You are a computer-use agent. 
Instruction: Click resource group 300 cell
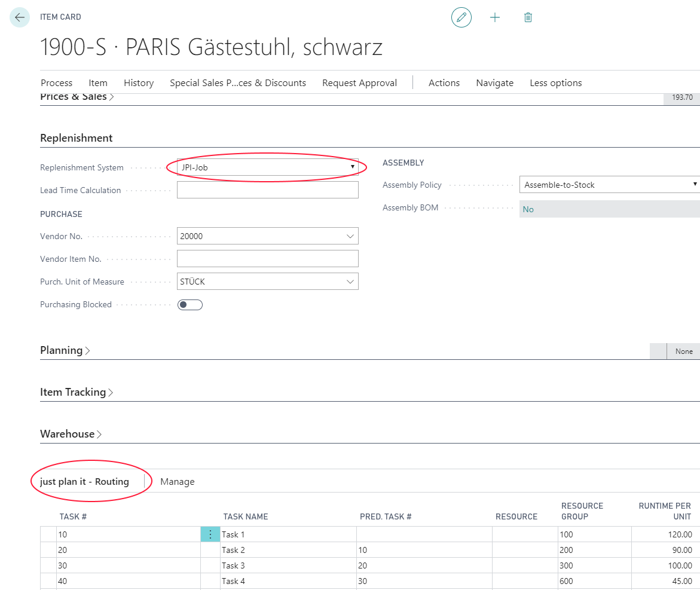point(595,565)
